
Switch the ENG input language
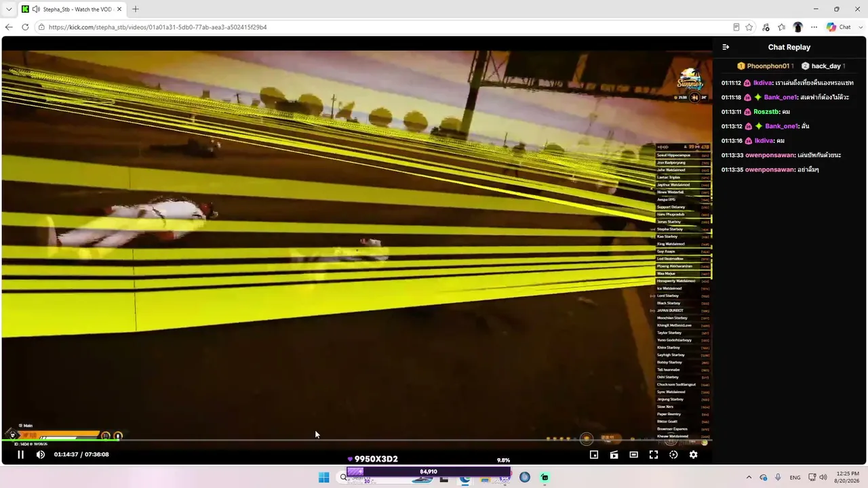tap(795, 478)
